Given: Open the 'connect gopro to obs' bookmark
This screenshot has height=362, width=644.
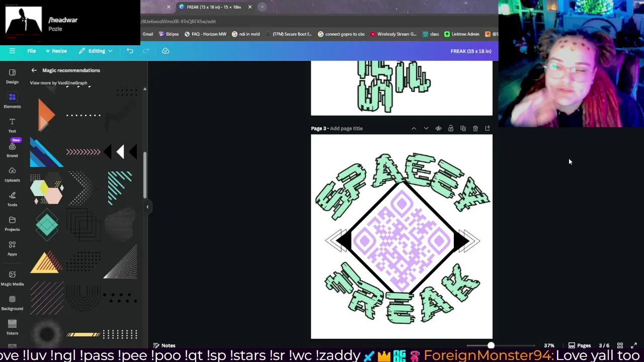Looking at the screenshot, I should (x=341, y=34).
